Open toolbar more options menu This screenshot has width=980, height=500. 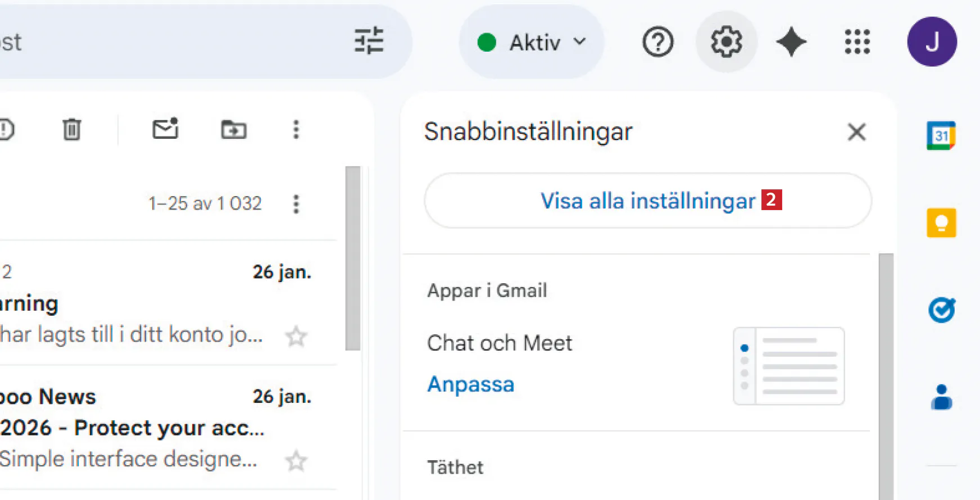(x=296, y=130)
